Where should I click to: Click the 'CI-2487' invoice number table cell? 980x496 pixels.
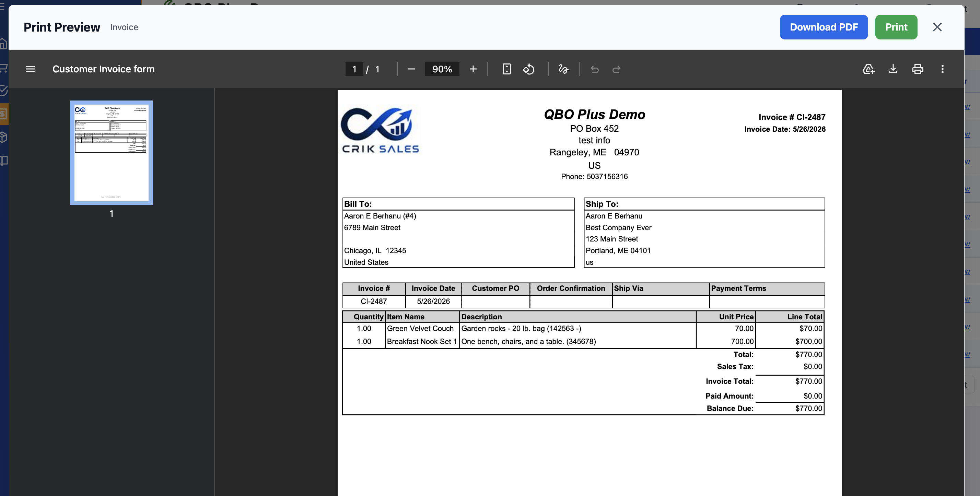374,301
